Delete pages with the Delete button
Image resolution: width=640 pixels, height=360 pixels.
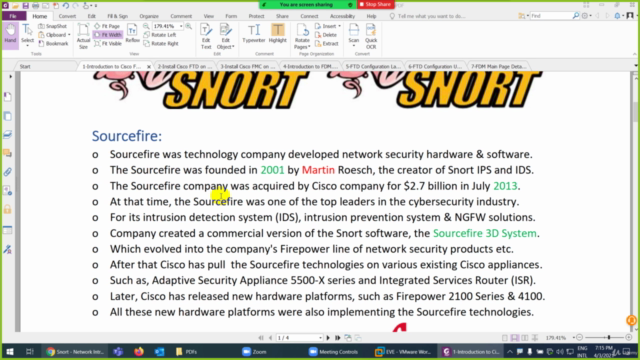pos(326,35)
